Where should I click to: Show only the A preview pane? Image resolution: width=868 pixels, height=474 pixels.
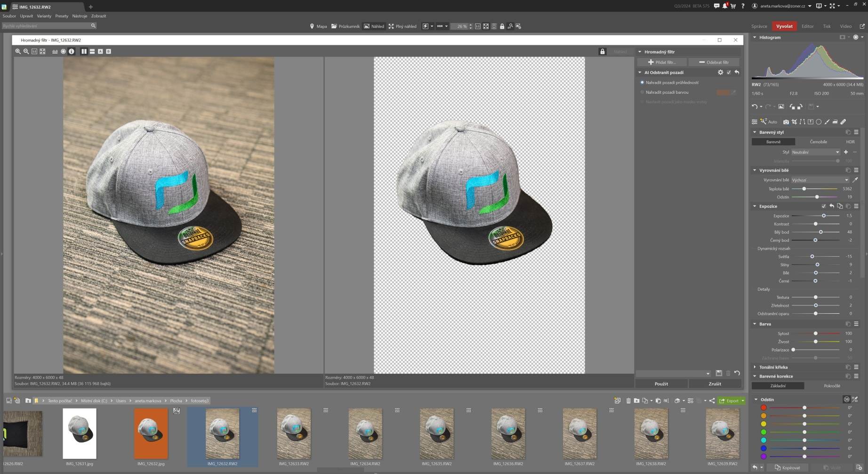(x=100, y=51)
